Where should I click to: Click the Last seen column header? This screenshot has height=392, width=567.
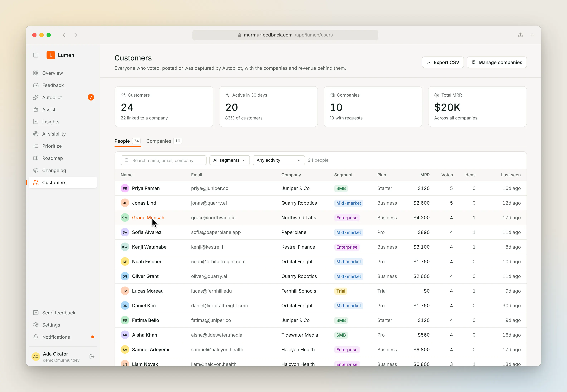tap(511, 175)
